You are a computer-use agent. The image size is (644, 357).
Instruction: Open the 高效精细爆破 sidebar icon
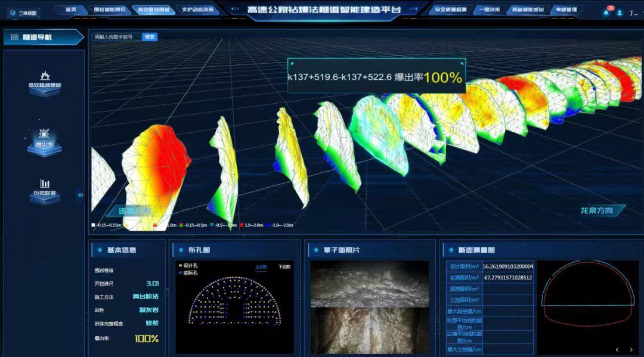point(45,76)
